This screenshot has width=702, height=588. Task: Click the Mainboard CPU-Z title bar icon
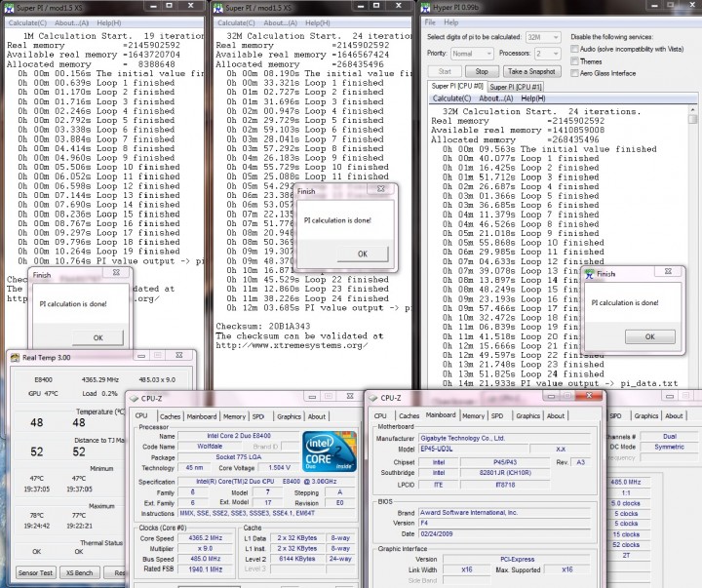[372, 398]
